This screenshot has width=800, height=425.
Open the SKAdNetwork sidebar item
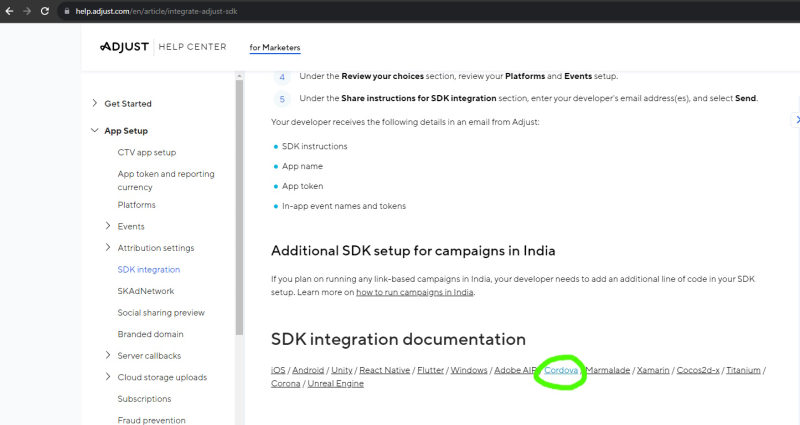145,291
